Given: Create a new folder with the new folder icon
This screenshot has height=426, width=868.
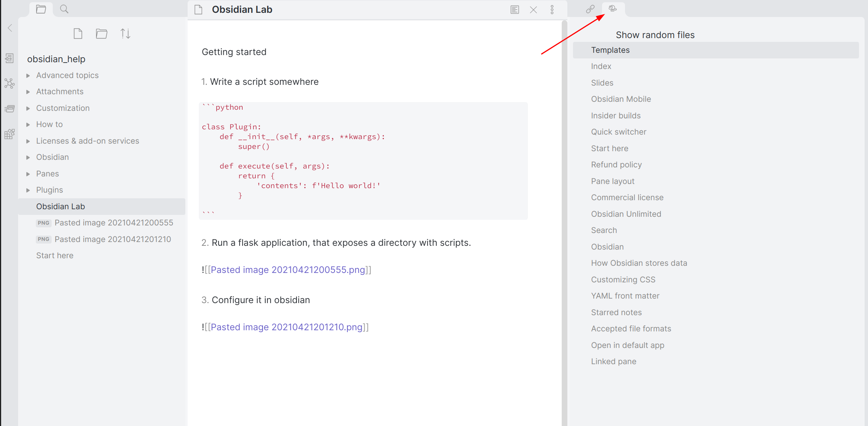Looking at the screenshot, I should tap(101, 34).
